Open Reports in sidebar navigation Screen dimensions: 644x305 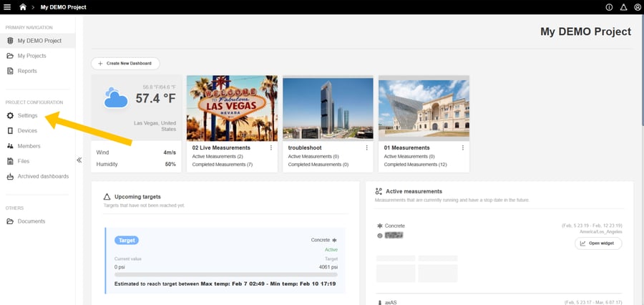(27, 71)
